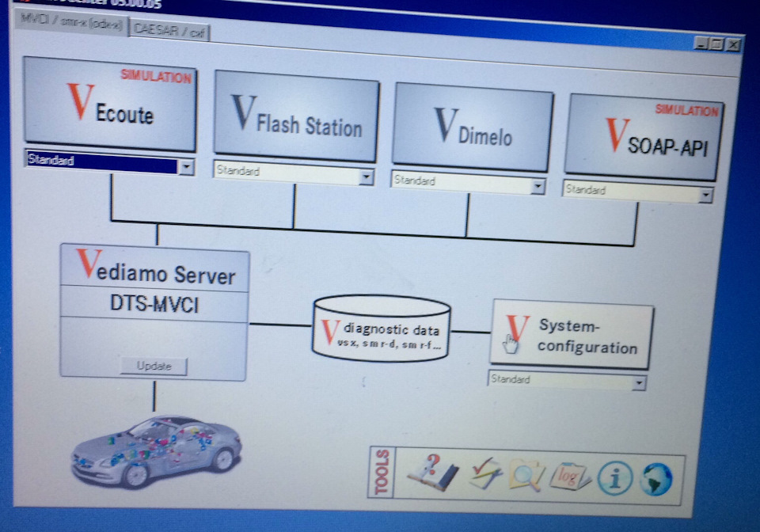Image resolution: width=760 pixels, height=532 pixels.
Task: Open the help book tool icon
Action: pos(433,473)
